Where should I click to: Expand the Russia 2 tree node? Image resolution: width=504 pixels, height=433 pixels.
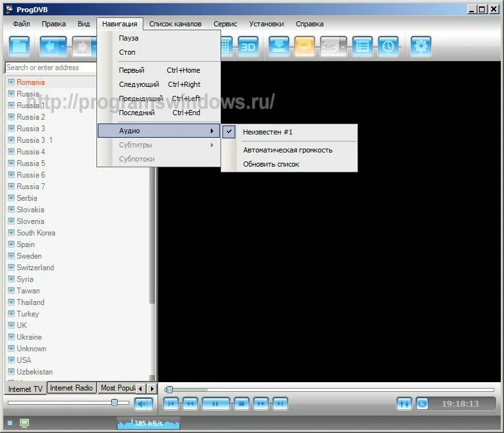coord(11,117)
